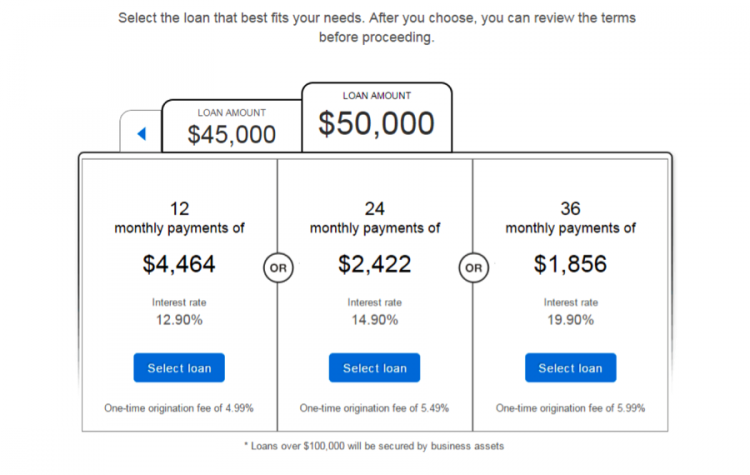750x475 pixels.
Task: Click the "36 monthly payments of" heading
Action: pos(570,219)
